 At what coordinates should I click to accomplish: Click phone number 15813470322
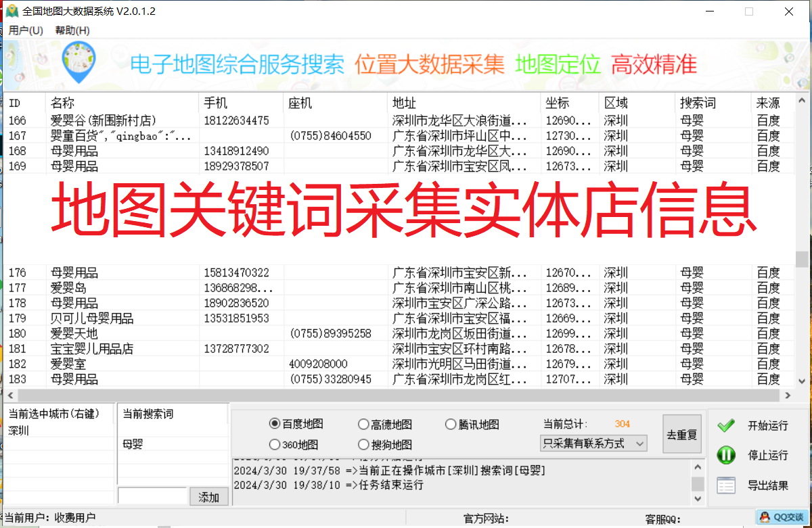tap(236, 273)
